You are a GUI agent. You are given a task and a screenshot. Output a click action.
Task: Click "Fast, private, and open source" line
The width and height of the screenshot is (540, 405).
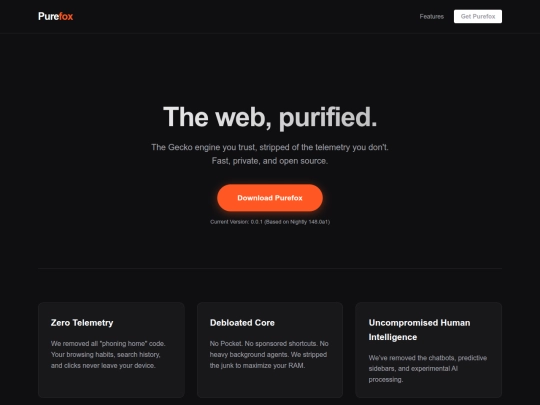pos(270,161)
